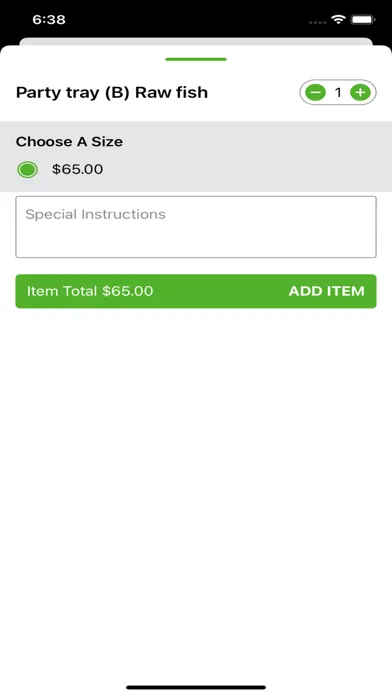Tap the Item Total $65.00 text
The image size is (392, 696).
(x=90, y=291)
